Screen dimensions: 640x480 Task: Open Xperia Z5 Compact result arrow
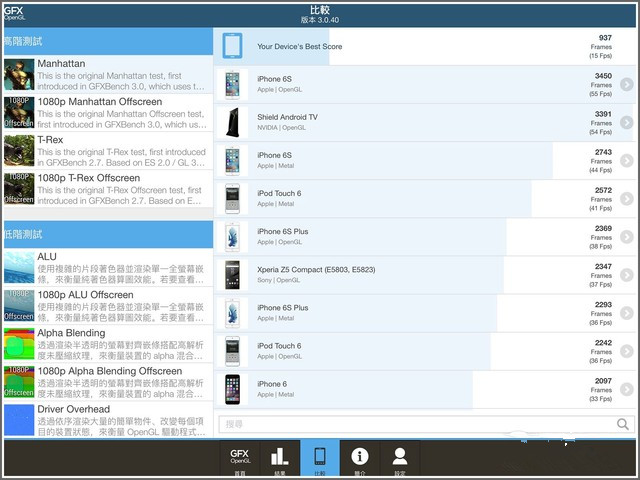click(x=626, y=275)
